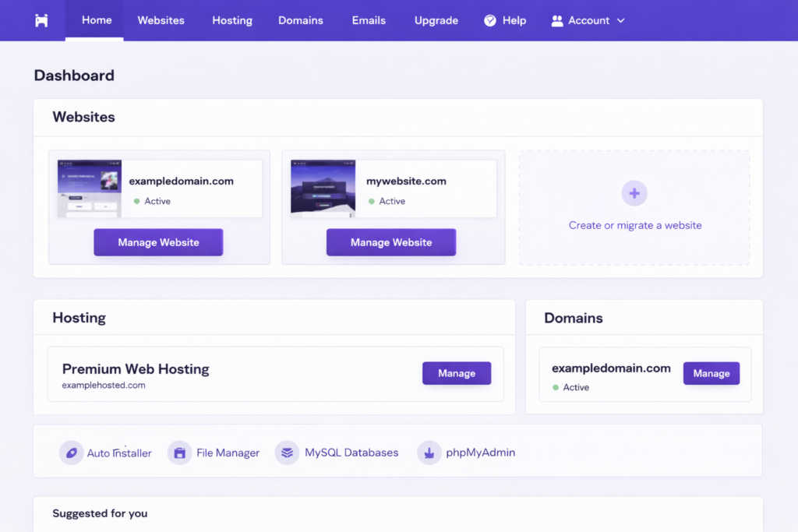
Task: Open Domains from the navigation bar
Action: [x=301, y=20]
